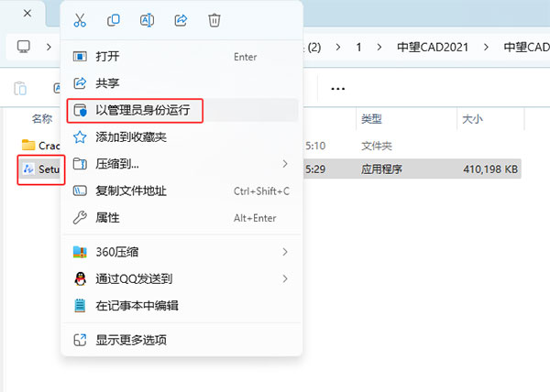This screenshot has height=392, width=550.
Task: Choose 以管理员身份运行 (Run as administrator)
Action: pyautogui.click(x=181, y=110)
